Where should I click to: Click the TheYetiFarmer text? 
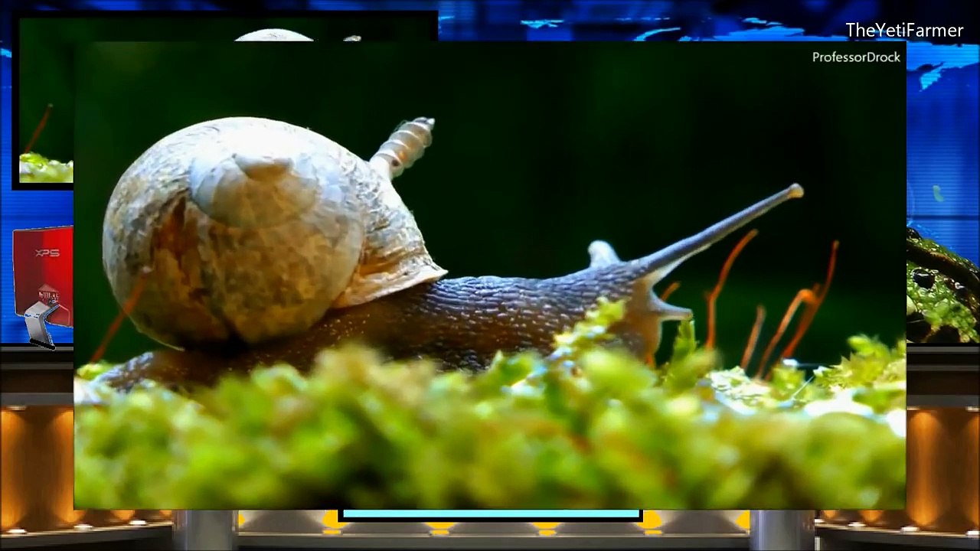[904, 31]
